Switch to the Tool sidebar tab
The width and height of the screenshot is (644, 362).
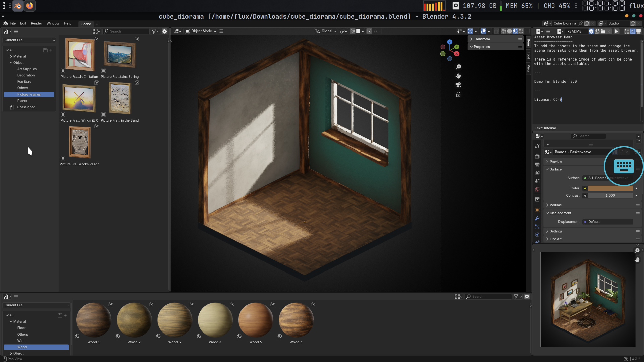(529, 55)
